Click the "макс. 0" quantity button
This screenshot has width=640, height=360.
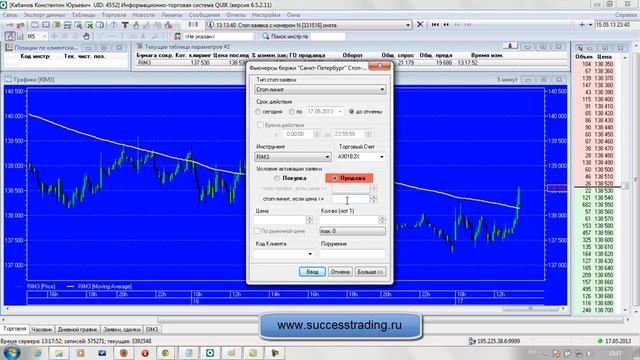coord(352,231)
